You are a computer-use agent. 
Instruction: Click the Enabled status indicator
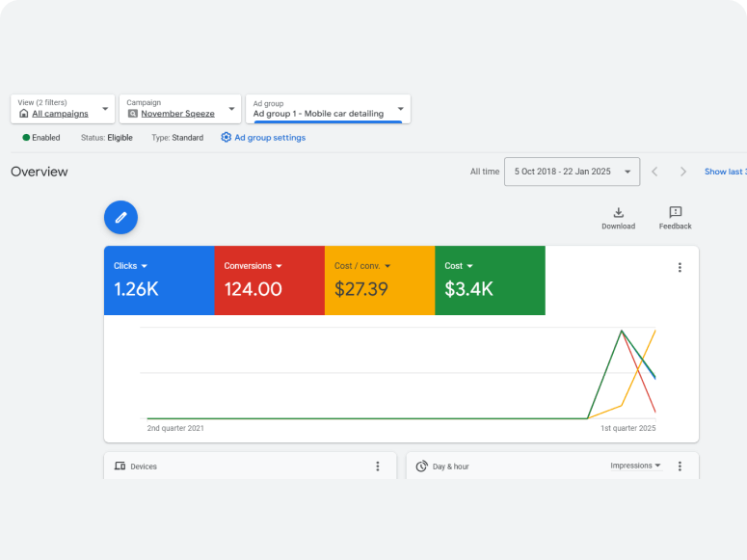tap(41, 138)
